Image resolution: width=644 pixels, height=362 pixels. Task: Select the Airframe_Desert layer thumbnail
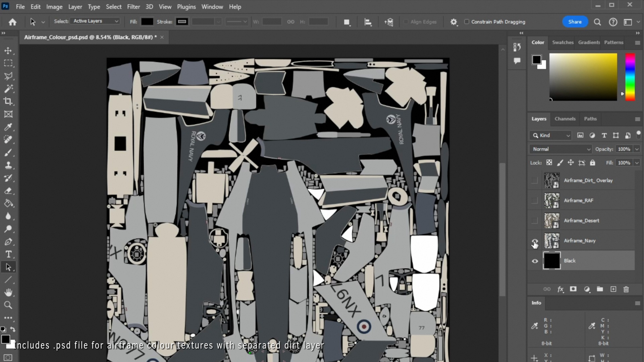[x=551, y=221]
